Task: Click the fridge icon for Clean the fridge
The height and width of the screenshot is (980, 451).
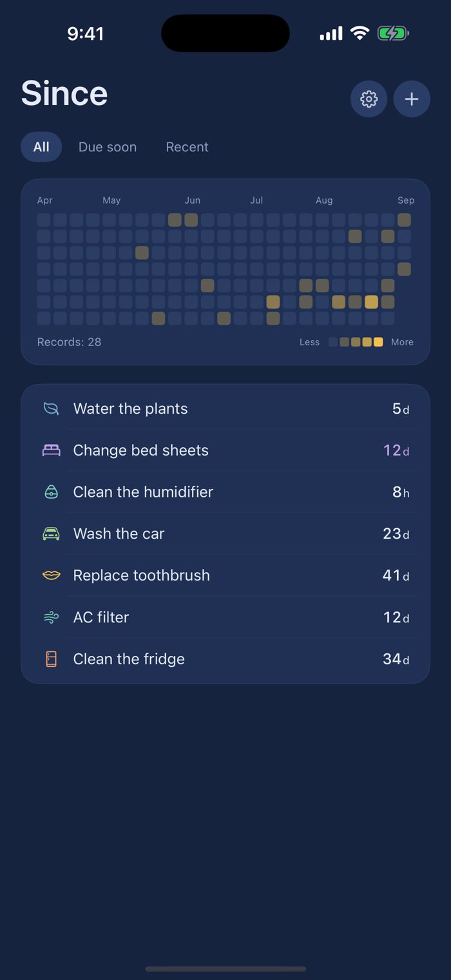Action: [x=52, y=658]
